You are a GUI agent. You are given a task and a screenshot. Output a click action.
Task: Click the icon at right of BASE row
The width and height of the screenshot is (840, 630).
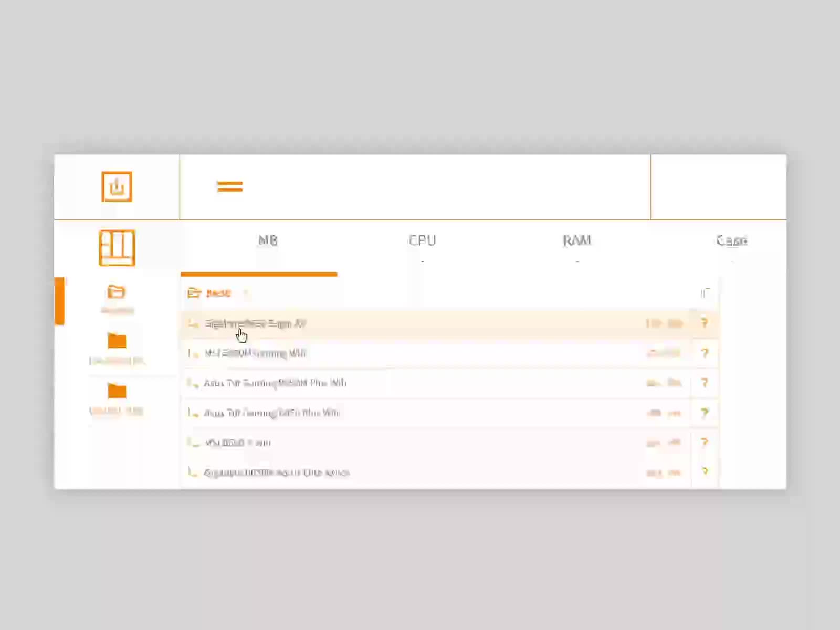click(705, 293)
